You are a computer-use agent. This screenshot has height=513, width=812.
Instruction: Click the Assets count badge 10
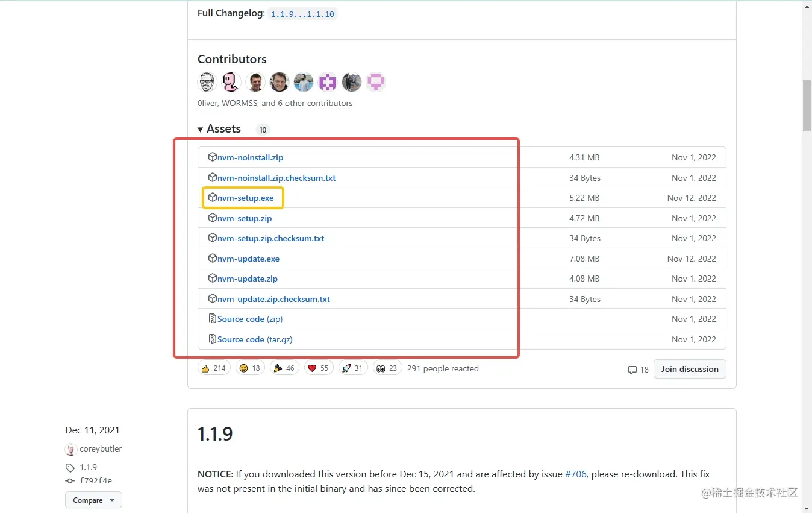click(263, 130)
